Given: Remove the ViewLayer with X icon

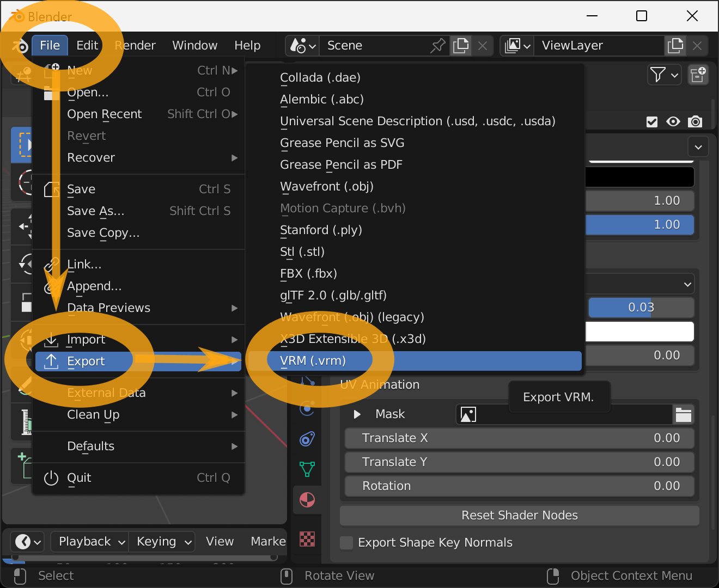Looking at the screenshot, I should pyautogui.click(x=697, y=46).
